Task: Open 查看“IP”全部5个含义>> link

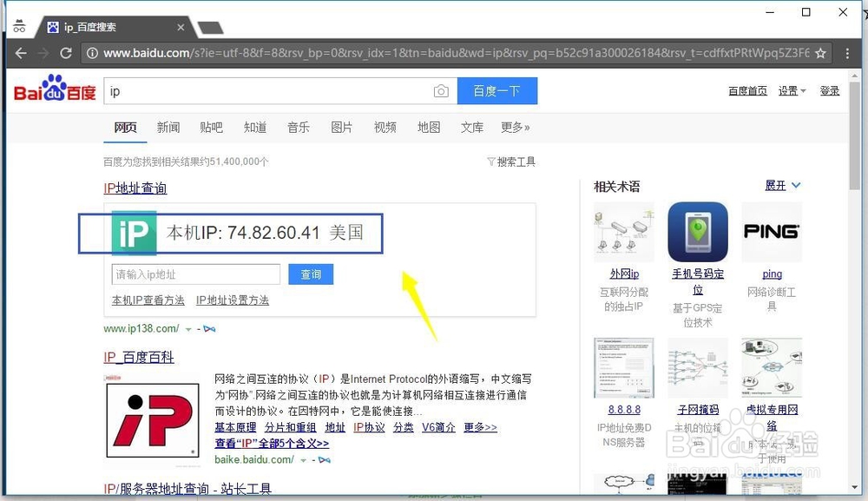Action: pyautogui.click(x=272, y=444)
